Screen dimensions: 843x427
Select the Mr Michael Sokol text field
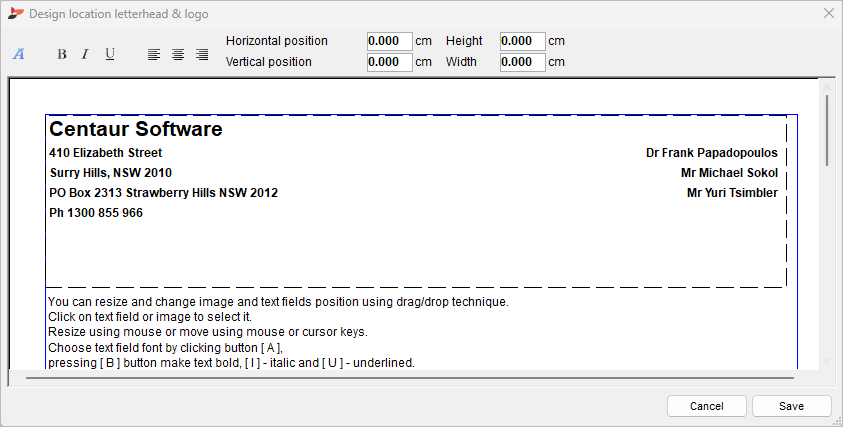[x=729, y=173]
